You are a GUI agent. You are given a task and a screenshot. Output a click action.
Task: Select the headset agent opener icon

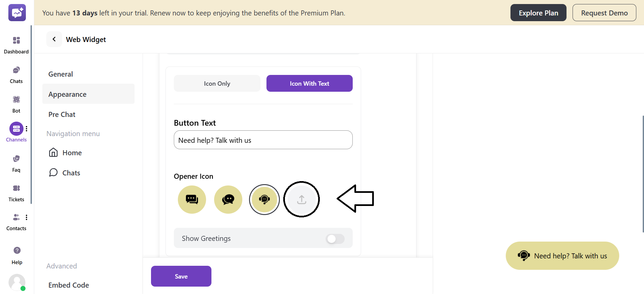[x=264, y=200]
